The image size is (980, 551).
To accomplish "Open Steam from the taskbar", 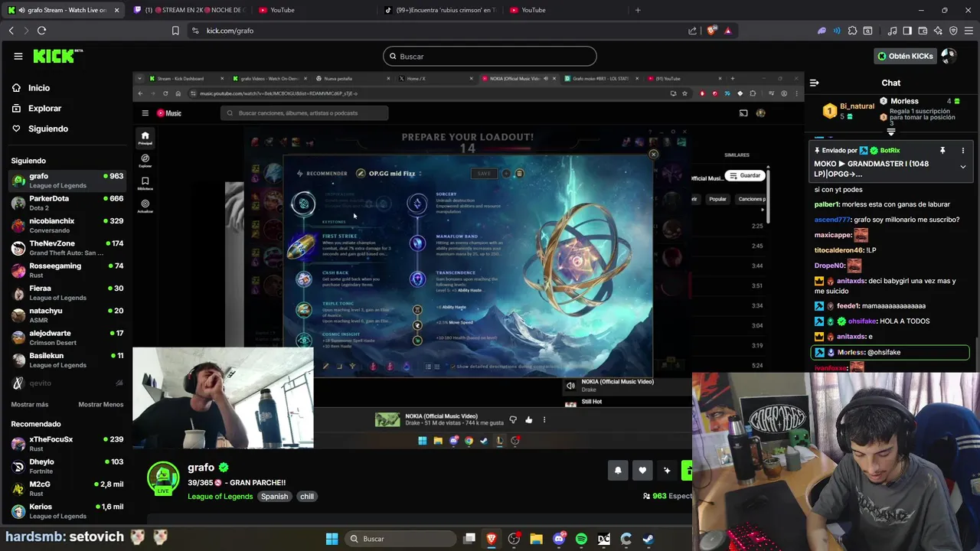I will (x=648, y=539).
